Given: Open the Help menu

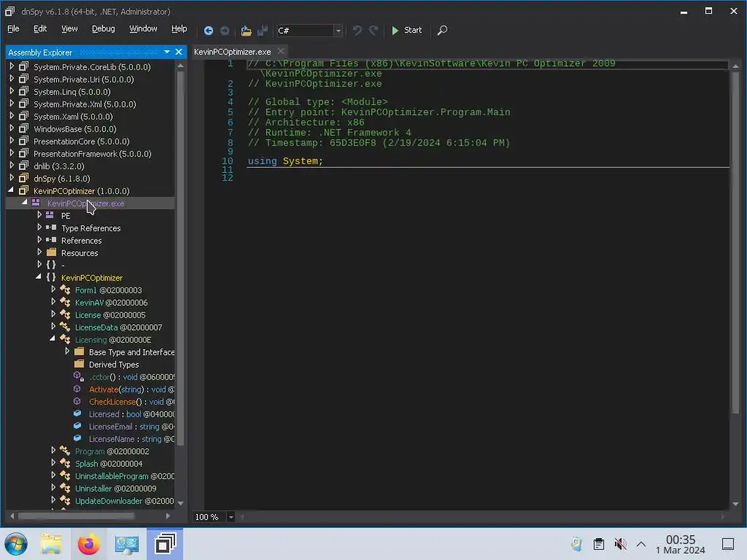Looking at the screenshot, I should coord(179,28).
